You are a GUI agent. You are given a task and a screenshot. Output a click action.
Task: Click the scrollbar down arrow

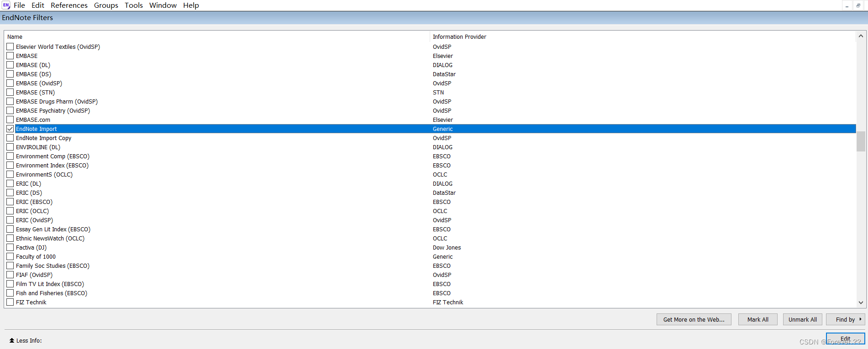tap(861, 302)
